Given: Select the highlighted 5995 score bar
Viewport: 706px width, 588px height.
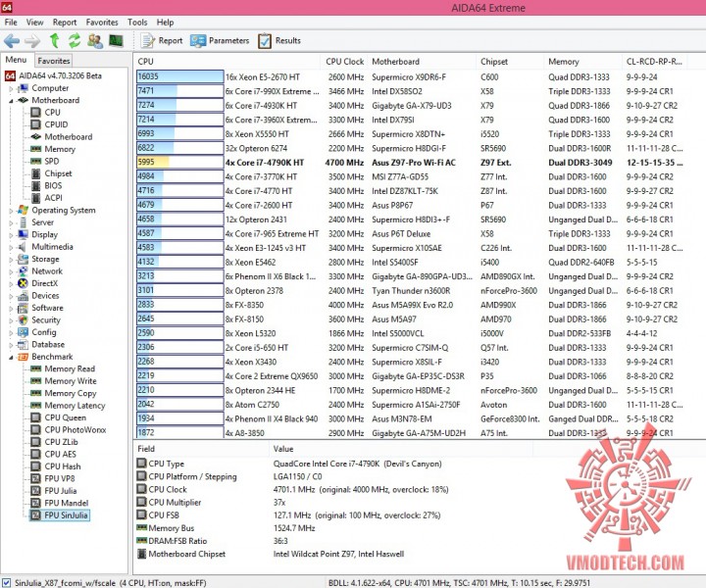Looking at the screenshot, I should [180, 163].
